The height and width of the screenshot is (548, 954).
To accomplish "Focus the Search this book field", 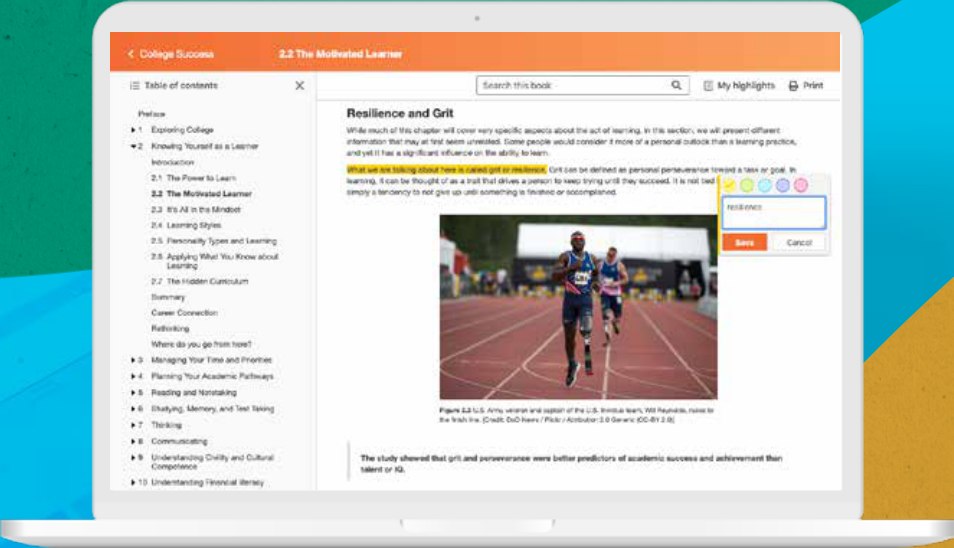I will click(x=582, y=85).
